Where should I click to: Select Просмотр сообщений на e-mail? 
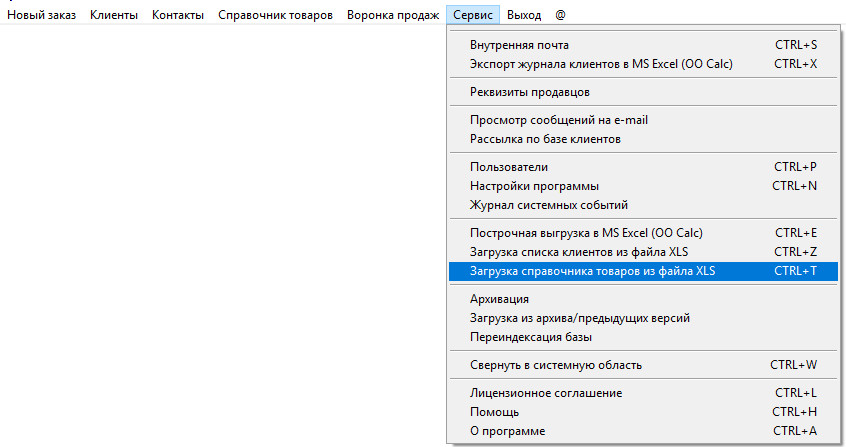point(559,120)
